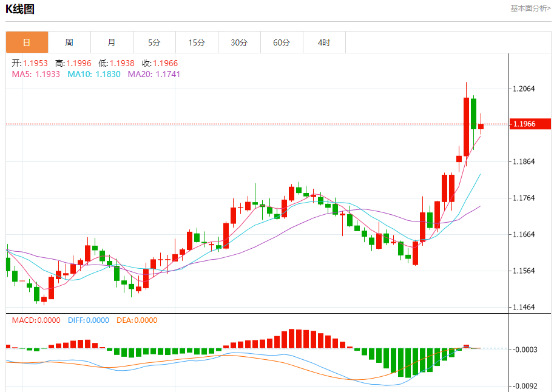Switch to the 5分 interval tab
Viewport: 554px width, 392px height.
click(x=154, y=42)
